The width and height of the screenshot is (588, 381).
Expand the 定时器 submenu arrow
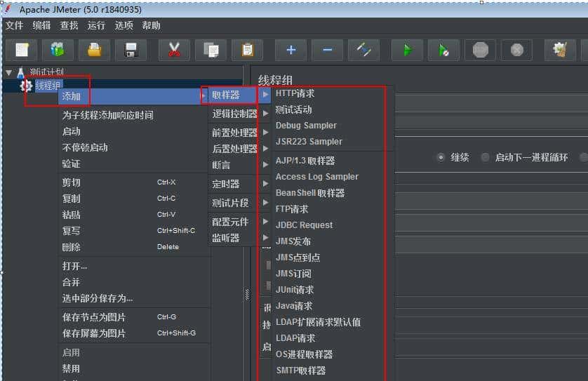pyautogui.click(x=265, y=183)
